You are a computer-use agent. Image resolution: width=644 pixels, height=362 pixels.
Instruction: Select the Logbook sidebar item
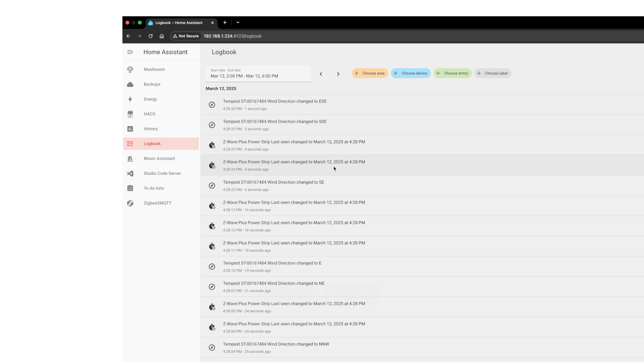[161, 144]
